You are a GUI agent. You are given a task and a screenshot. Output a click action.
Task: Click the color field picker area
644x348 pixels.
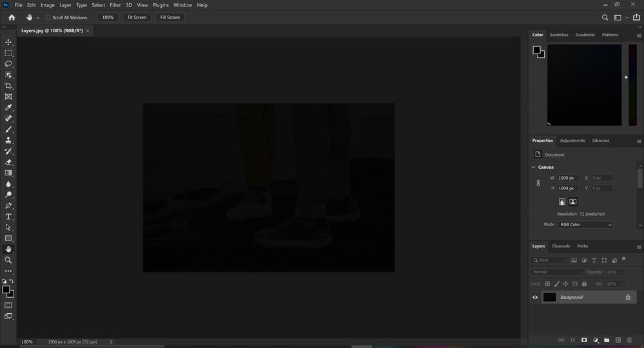click(585, 85)
